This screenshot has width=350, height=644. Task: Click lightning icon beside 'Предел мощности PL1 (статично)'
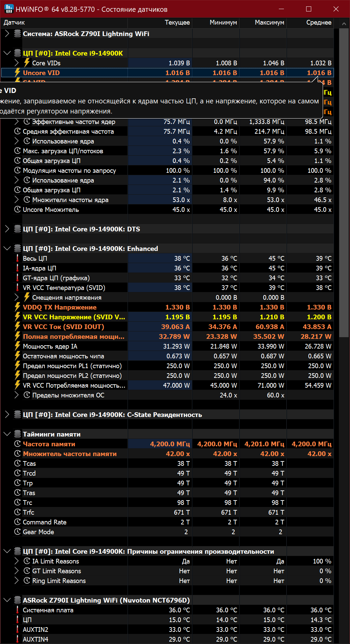(x=18, y=366)
